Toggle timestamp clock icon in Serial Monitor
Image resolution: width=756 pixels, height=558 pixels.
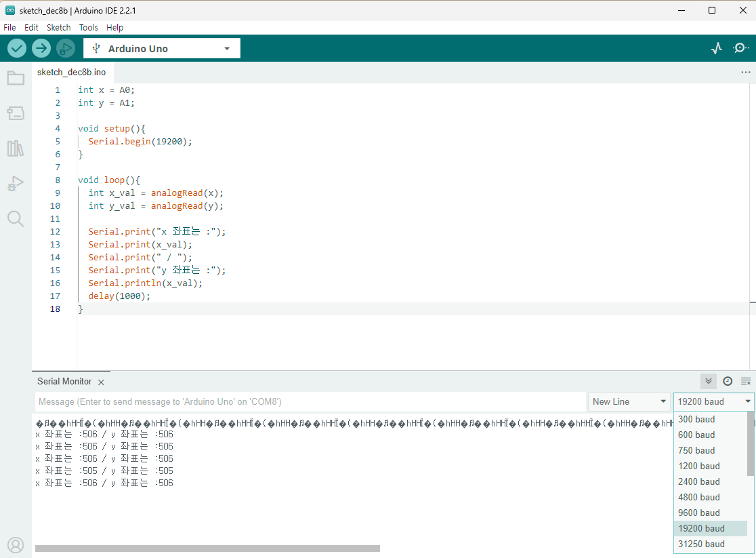click(x=728, y=381)
